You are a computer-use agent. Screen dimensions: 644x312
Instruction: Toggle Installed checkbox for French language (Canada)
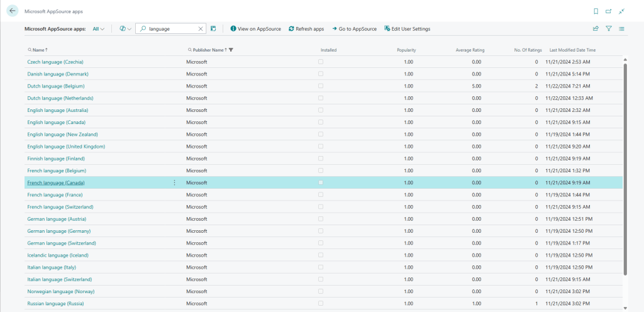coord(320,182)
